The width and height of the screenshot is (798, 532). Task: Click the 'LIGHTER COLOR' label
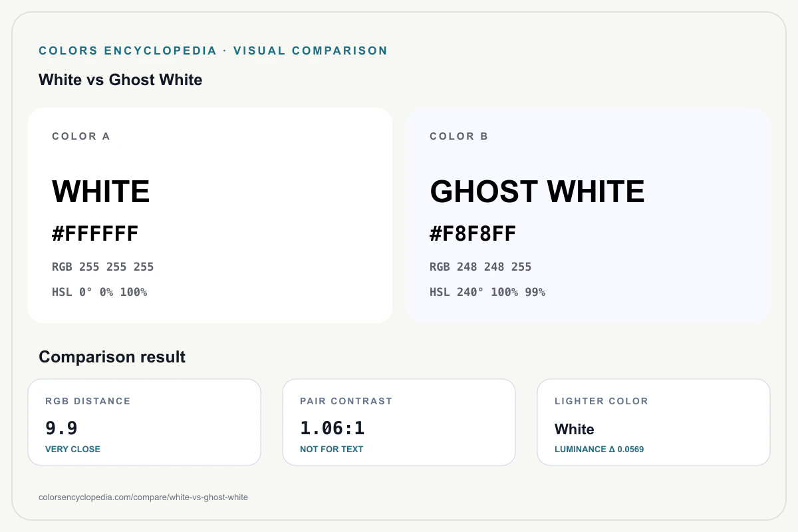pyautogui.click(x=601, y=401)
